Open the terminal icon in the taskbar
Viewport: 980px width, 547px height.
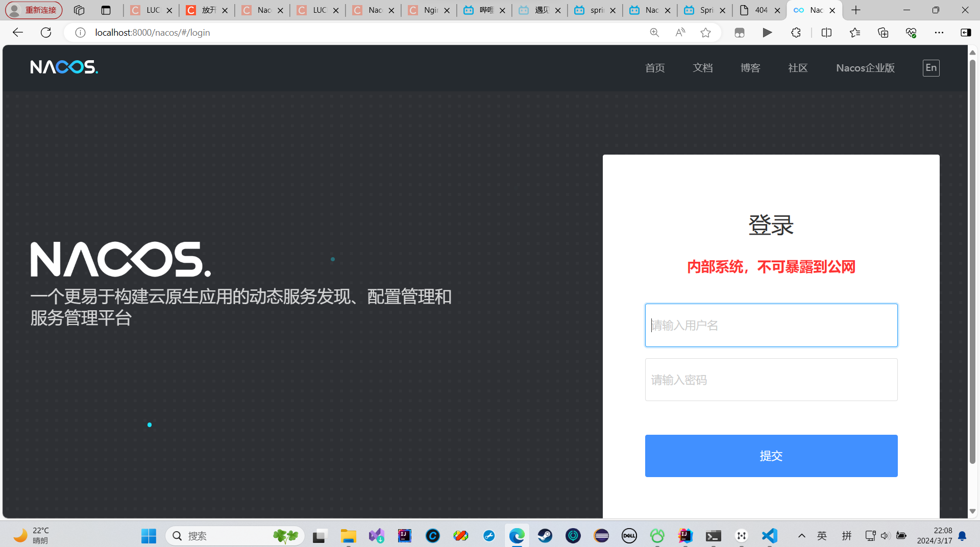coord(713,536)
